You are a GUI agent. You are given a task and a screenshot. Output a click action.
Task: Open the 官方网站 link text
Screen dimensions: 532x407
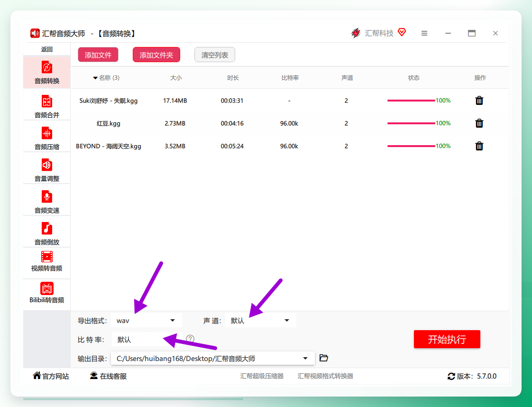pyautogui.click(x=55, y=377)
